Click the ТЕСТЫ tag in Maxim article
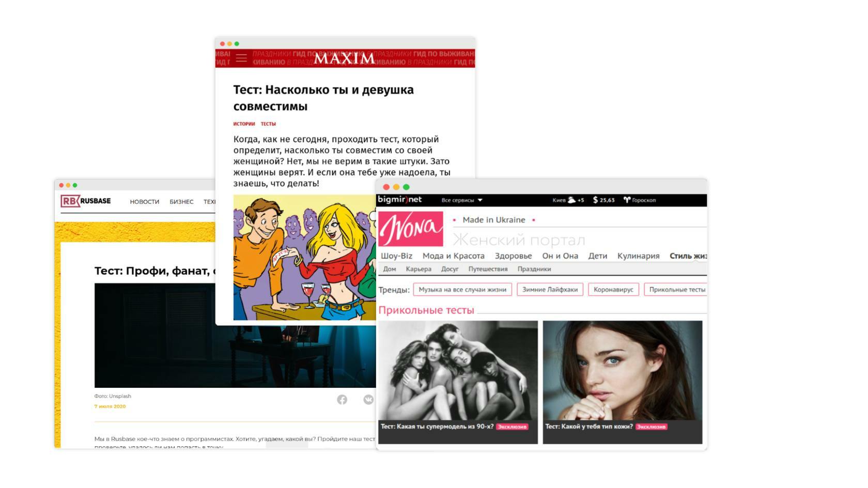868x488 pixels. (x=268, y=124)
